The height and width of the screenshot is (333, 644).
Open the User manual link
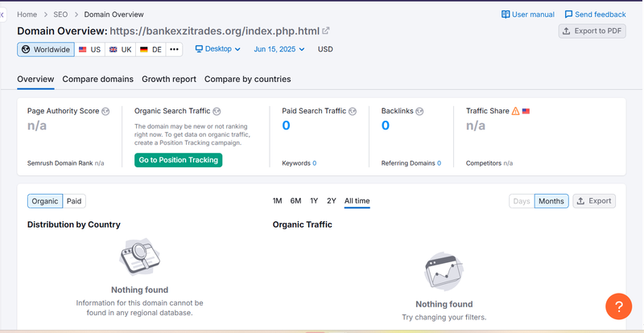coord(528,14)
